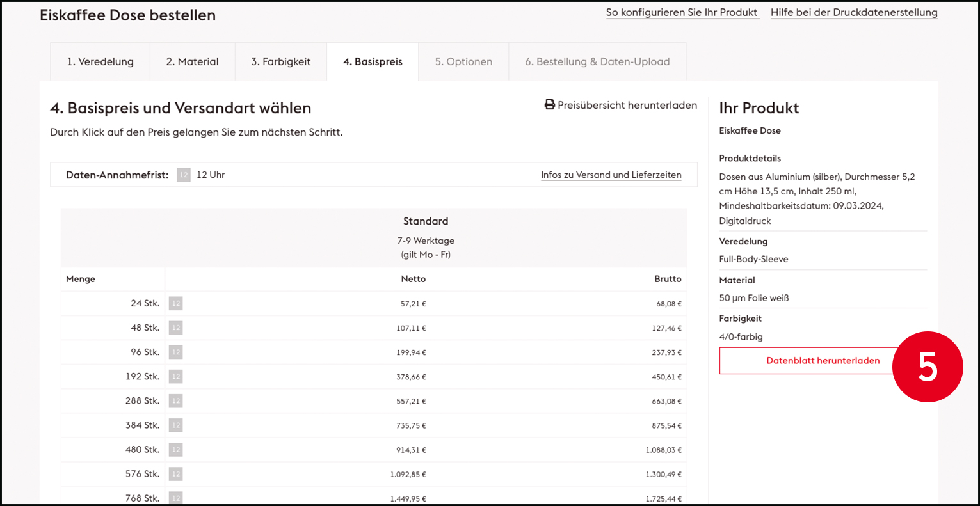This screenshot has width=980, height=506.
Task: Click the 50 µm Folie weiß material value
Action: (754, 298)
